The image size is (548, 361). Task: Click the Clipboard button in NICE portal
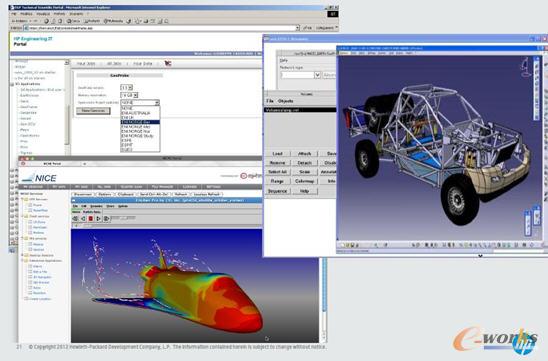click(125, 194)
